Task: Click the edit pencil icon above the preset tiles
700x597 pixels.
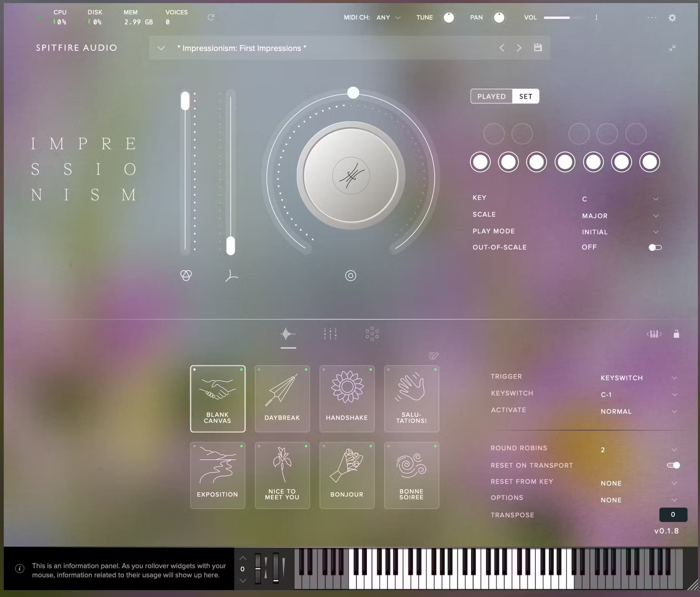Action: click(433, 356)
